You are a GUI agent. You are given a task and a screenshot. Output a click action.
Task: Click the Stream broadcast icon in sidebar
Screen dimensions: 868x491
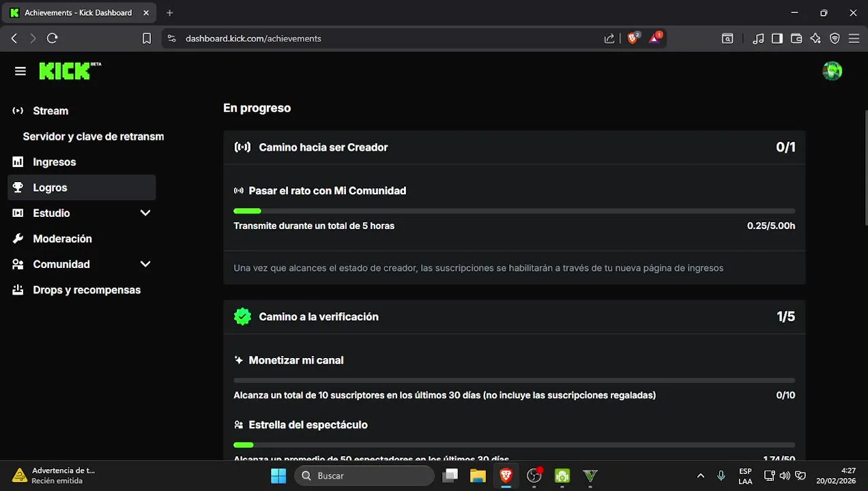[18, 110]
